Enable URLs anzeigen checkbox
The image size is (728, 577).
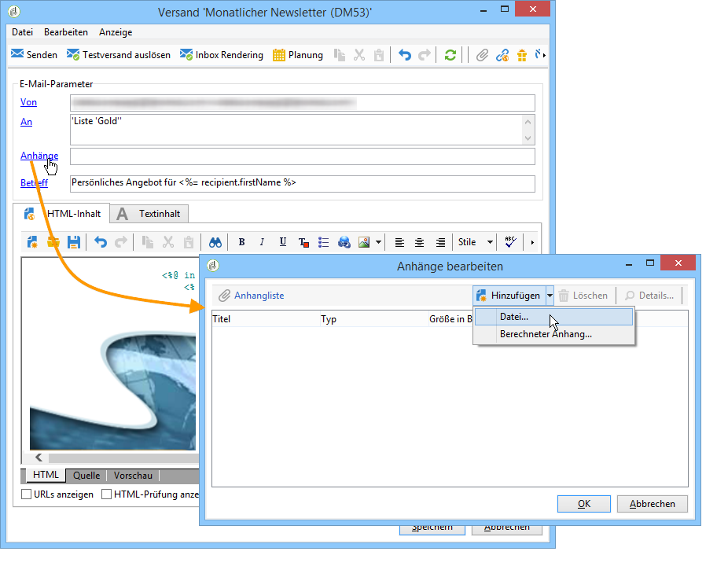(27, 494)
